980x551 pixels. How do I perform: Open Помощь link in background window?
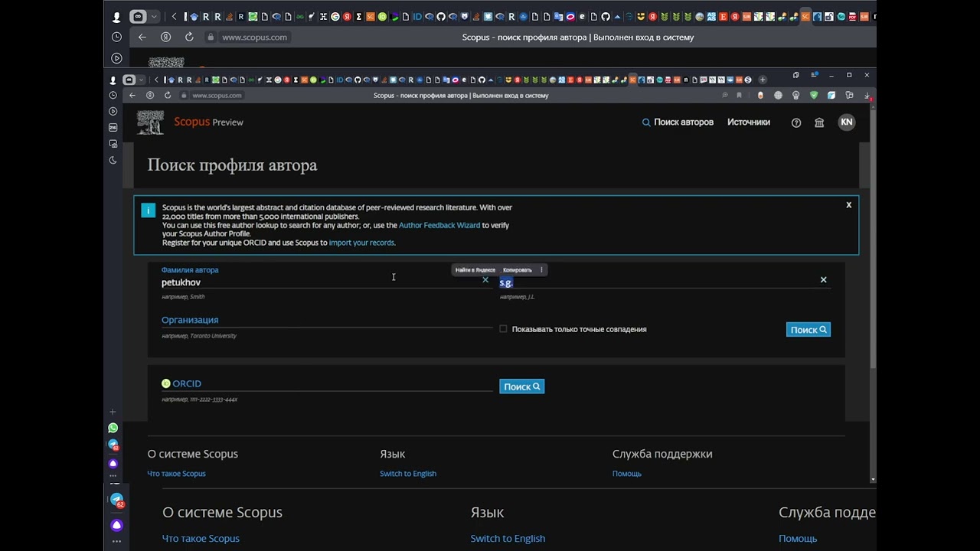coord(798,539)
